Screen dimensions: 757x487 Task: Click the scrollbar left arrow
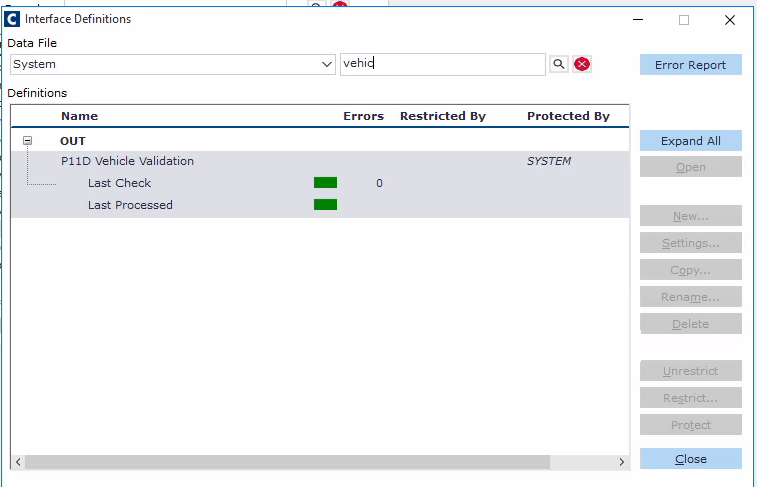(18, 462)
